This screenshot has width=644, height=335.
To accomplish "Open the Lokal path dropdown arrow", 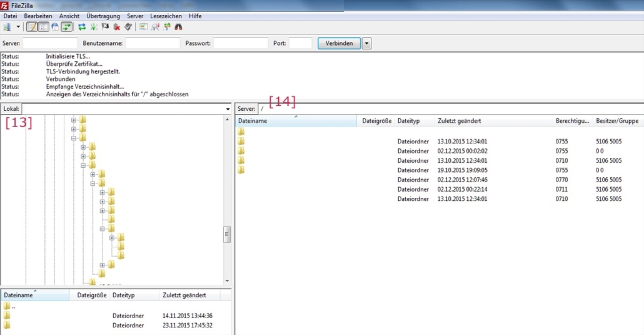I will tap(228, 109).
